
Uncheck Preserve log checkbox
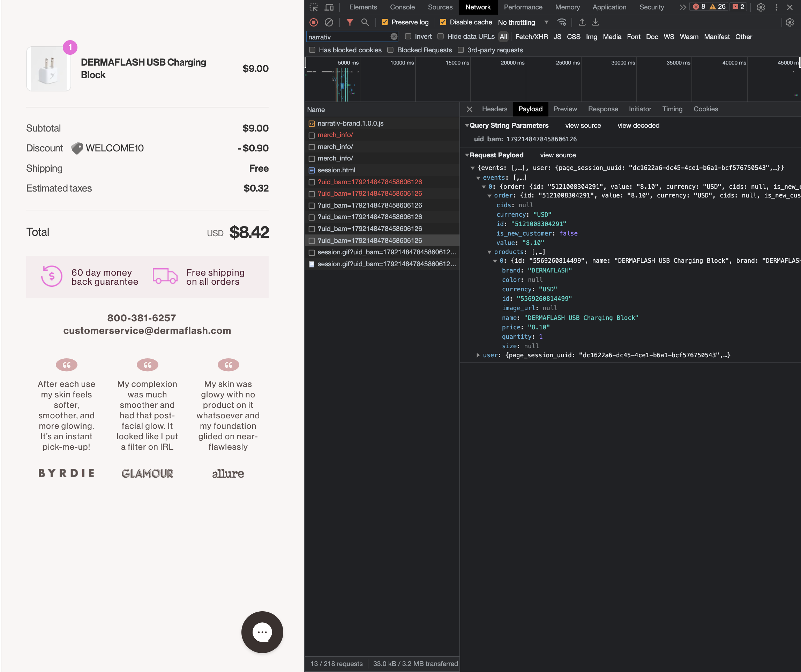click(x=385, y=22)
